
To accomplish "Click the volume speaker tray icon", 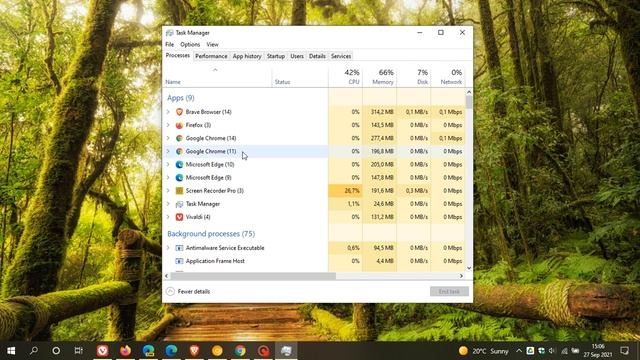I will (x=552, y=351).
